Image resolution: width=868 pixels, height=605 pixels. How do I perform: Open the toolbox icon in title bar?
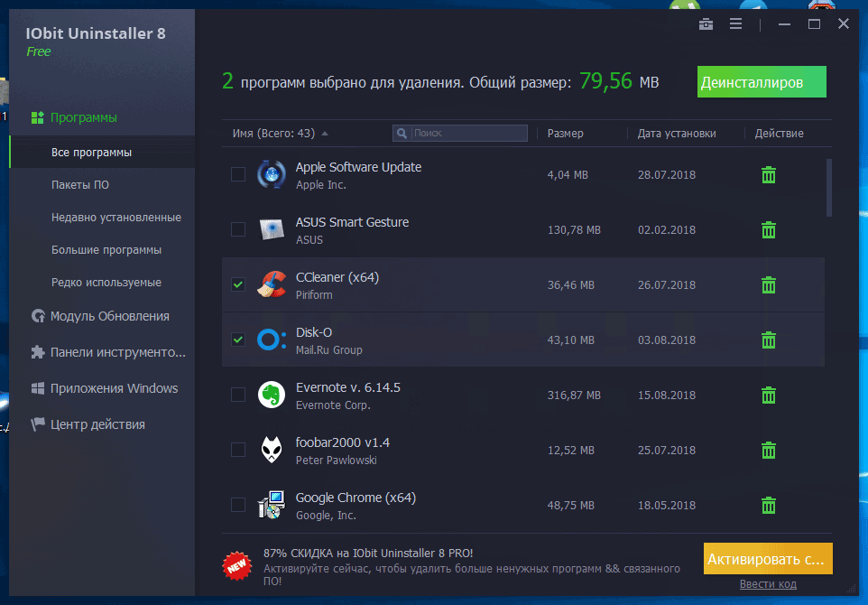tap(706, 23)
